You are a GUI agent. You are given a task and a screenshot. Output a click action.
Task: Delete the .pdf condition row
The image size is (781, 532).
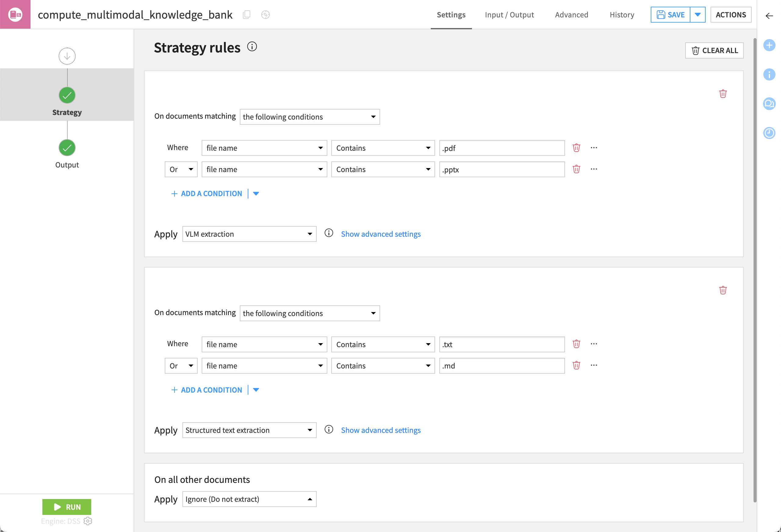pos(576,148)
